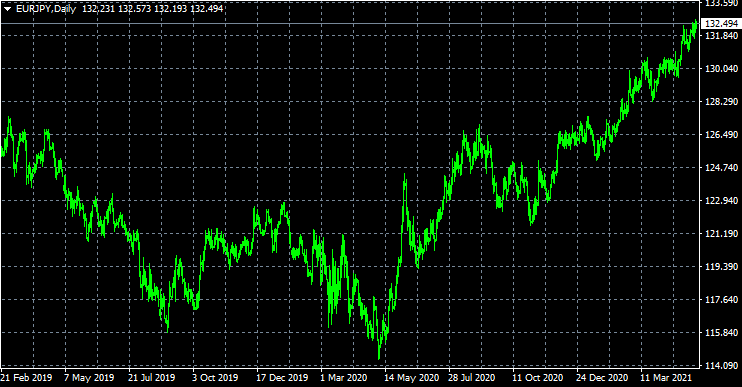Click the 24 Dec 2020 date label

(602, 378)
